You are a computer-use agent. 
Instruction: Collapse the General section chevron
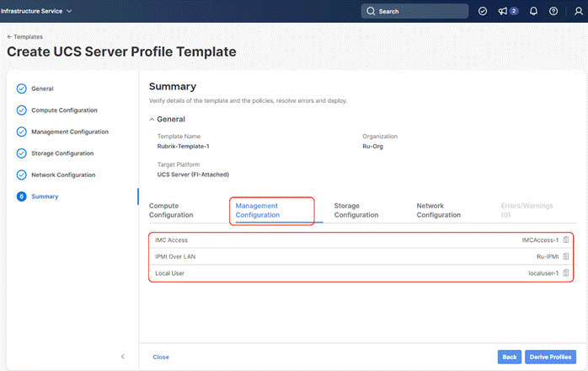coord(152,120)
